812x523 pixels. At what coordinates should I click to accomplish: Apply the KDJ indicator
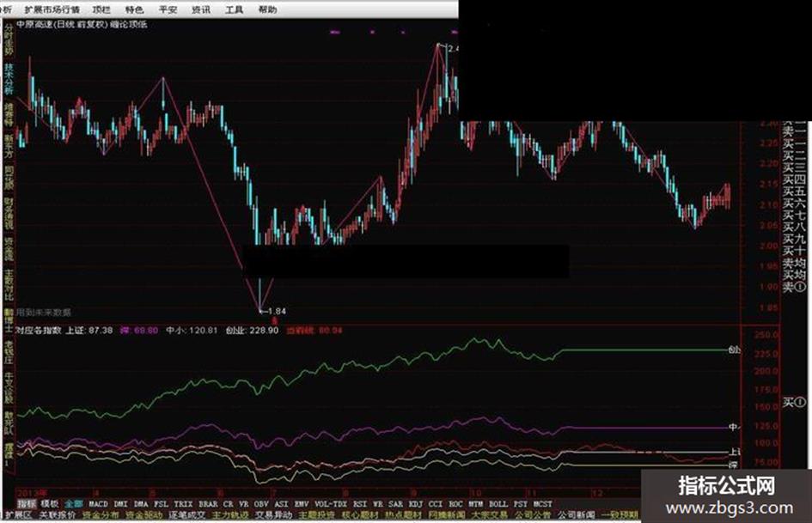(x=416, y=504)
